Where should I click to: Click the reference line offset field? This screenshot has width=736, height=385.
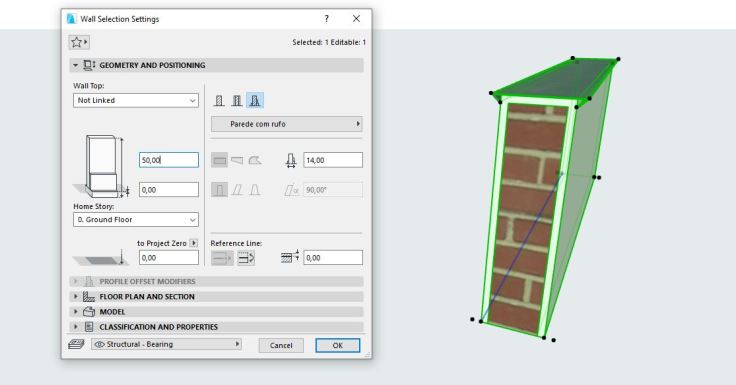(x=333, y=258)
